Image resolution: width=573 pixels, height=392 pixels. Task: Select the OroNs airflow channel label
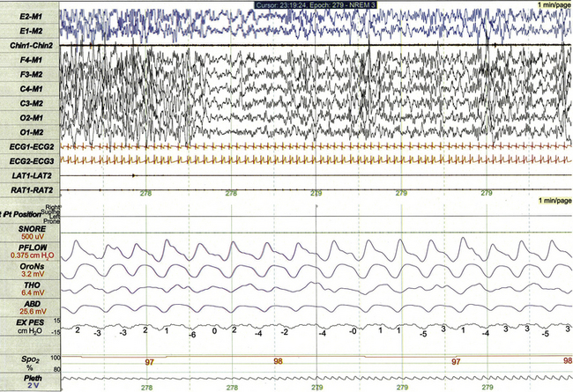[x=23, y=269]
